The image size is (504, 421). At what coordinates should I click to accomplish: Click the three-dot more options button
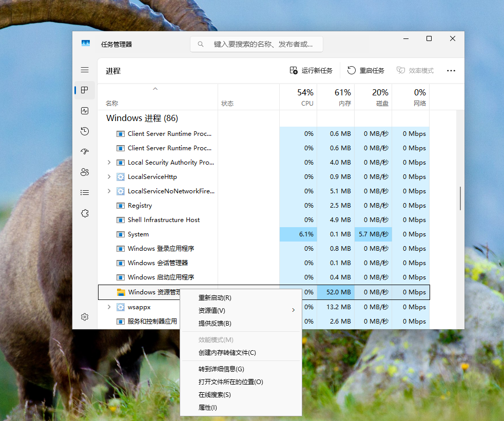click(x=451, y=71)
